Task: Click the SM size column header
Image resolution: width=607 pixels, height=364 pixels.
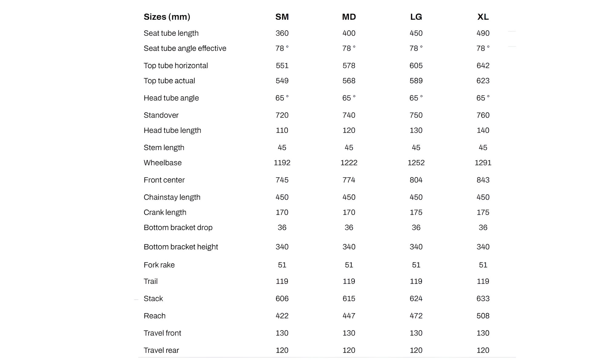Action: click(x=282, y=17)
